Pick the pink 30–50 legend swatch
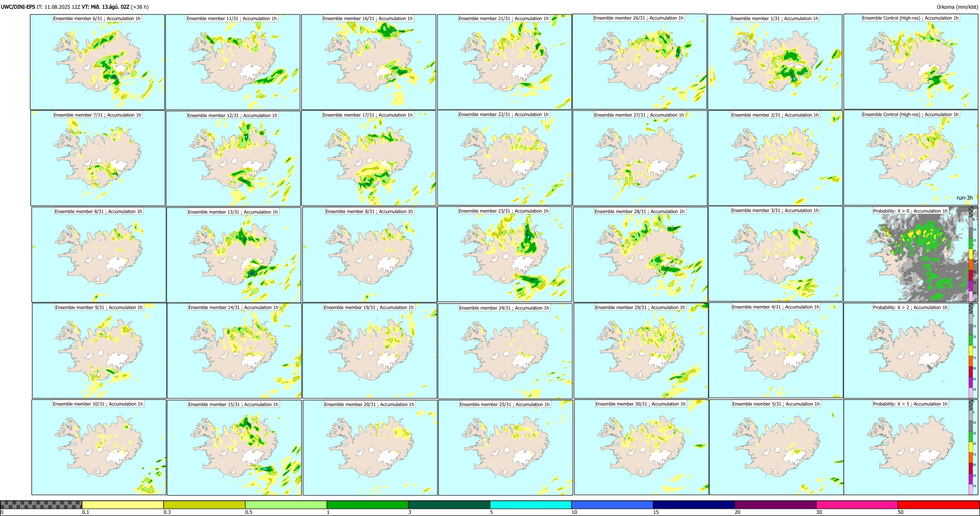 point(857,505)
